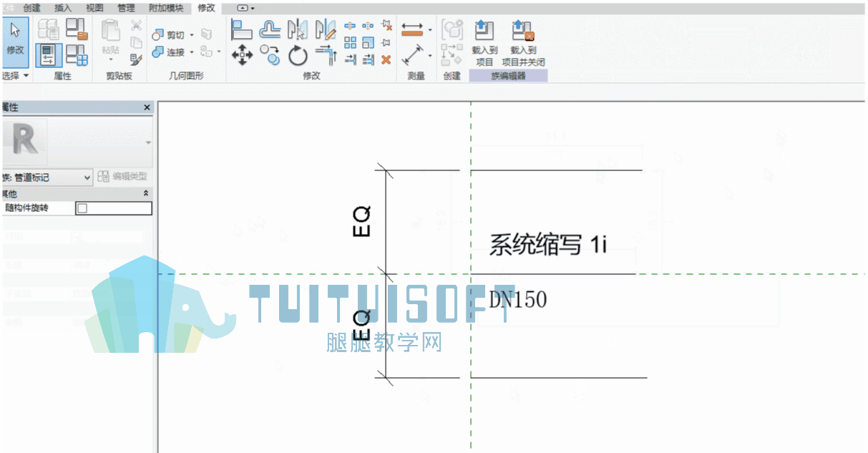The width and height of the screenshot is (868, 453).
Task: Toggle the 随构件旋转 checkbox
Action: [82, 208]
